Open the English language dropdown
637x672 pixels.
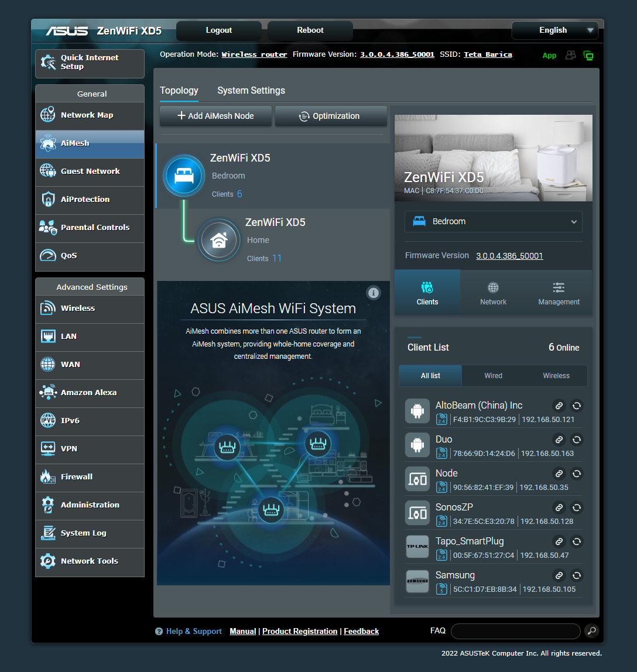click(554, 30)
